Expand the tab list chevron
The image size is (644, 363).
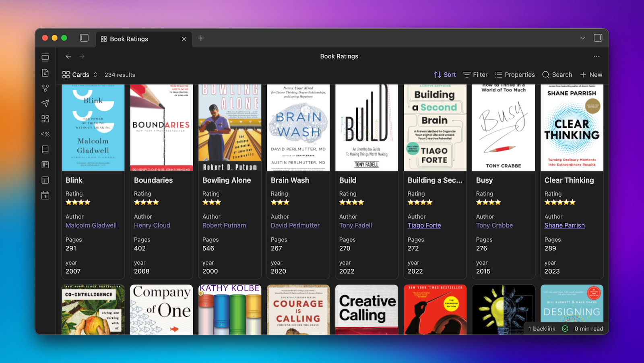(582, 38)
